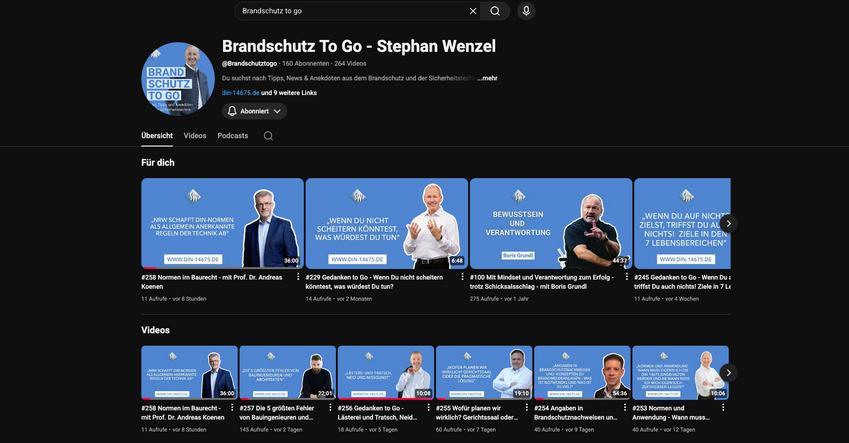The height and width of the screenshot is (443, 849).
Task: Expand the channel description via ...mehr
Action: (487, 78)
